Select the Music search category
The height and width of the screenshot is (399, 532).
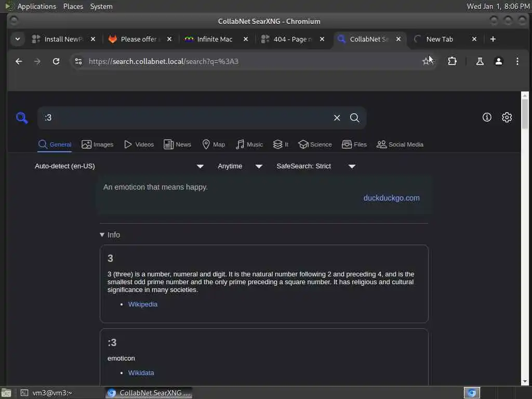[x=249, y=144]
